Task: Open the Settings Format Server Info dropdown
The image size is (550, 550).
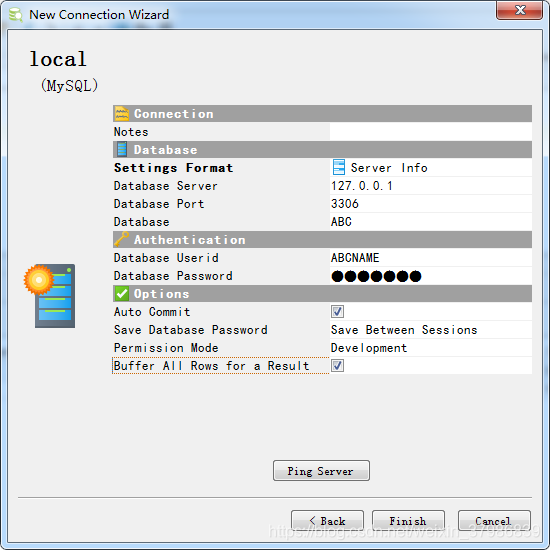Action: [431, 168]
